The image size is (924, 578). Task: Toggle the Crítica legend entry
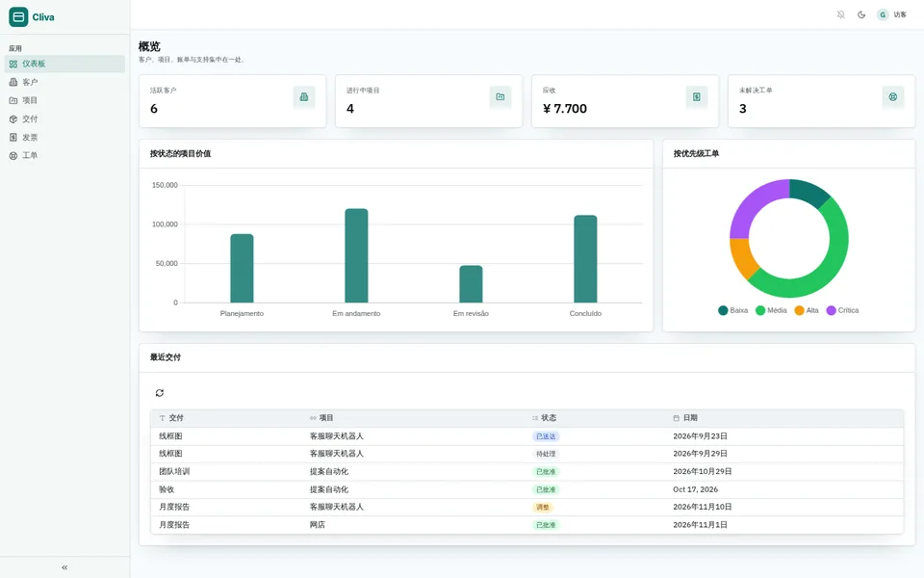[843, 310]
